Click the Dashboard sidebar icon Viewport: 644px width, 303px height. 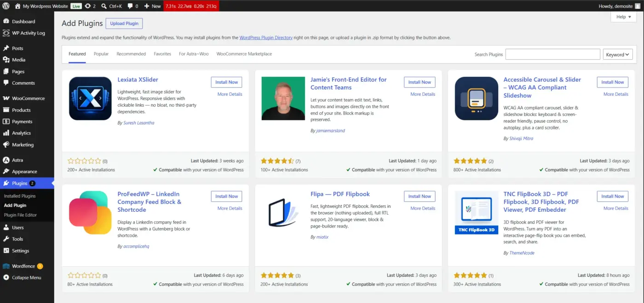pyautogui.click(x=6, y=22)
